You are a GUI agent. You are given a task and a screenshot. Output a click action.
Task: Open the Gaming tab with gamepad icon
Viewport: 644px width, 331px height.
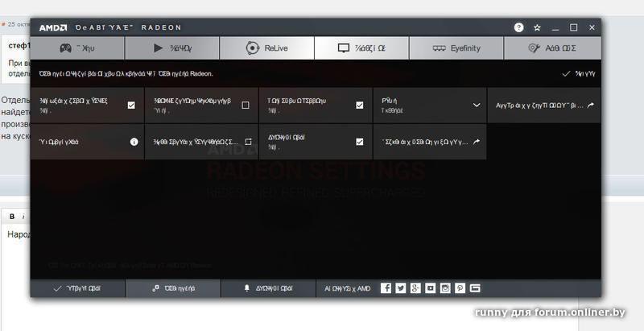coord(77,48)
